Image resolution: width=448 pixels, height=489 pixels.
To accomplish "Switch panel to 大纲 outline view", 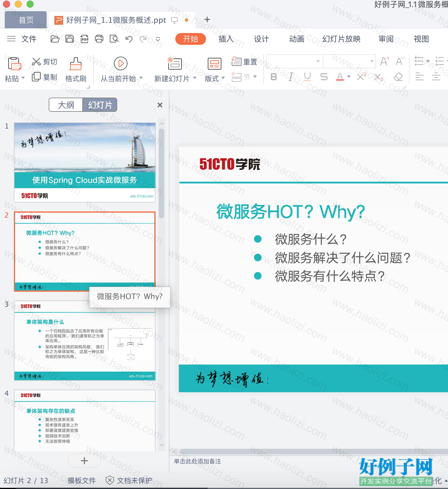I will (x=66, y=105).
